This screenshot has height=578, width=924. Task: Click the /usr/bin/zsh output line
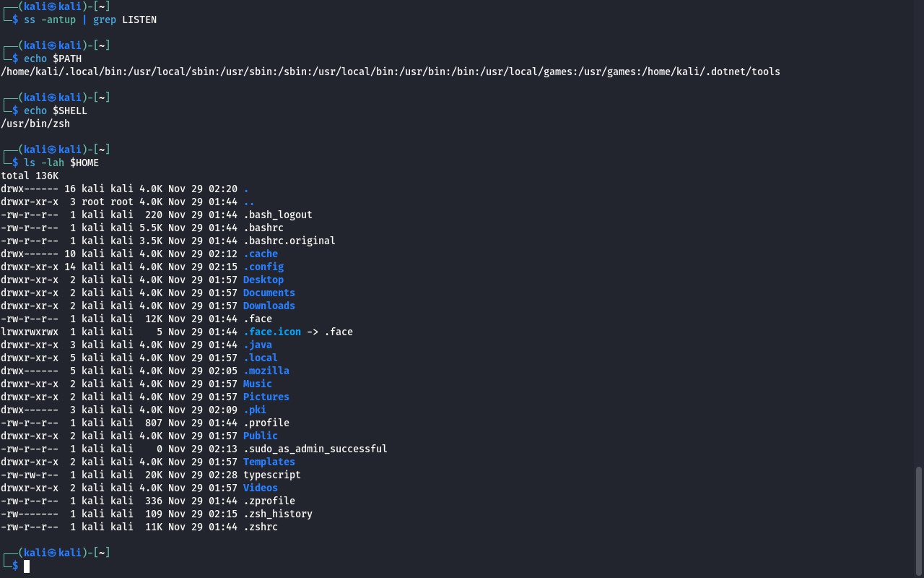coord(35,124)
